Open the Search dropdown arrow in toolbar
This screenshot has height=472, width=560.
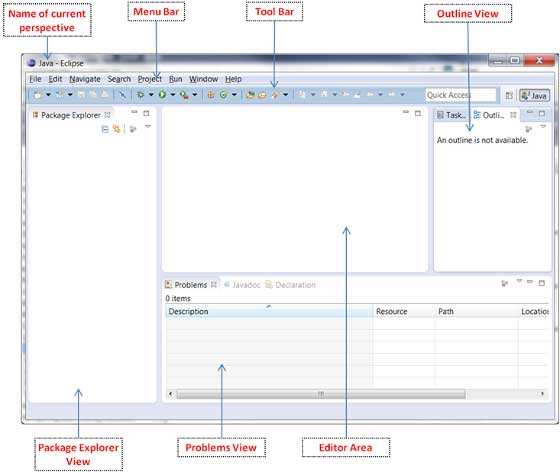click(x=286, y=95)
